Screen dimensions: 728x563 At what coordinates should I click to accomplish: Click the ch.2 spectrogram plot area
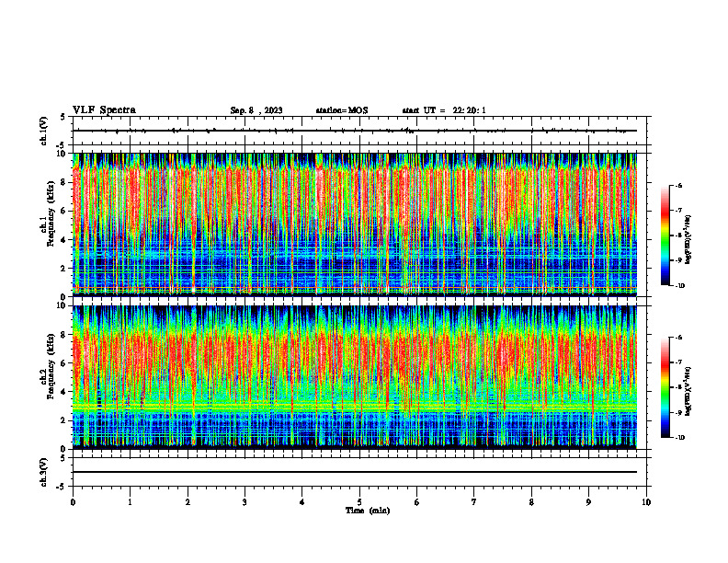point(355,377)
